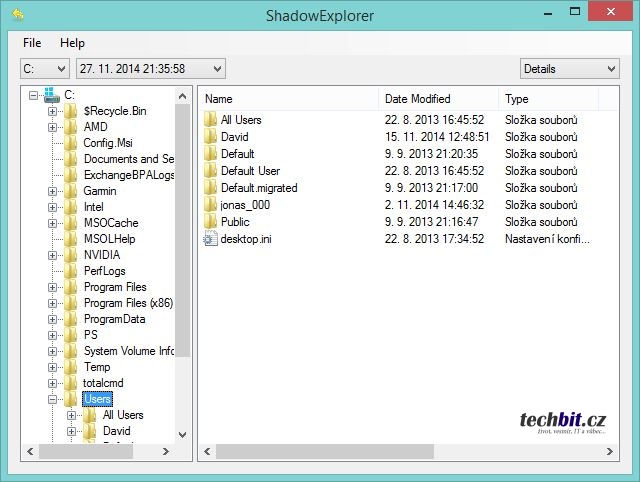Click the AMD folder icon in tree
This screenshot has height=482, width=640.
point(71,127)
